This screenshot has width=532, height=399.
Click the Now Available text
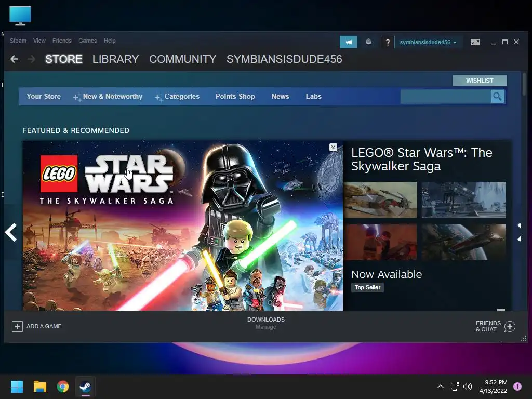pos(387,274)
